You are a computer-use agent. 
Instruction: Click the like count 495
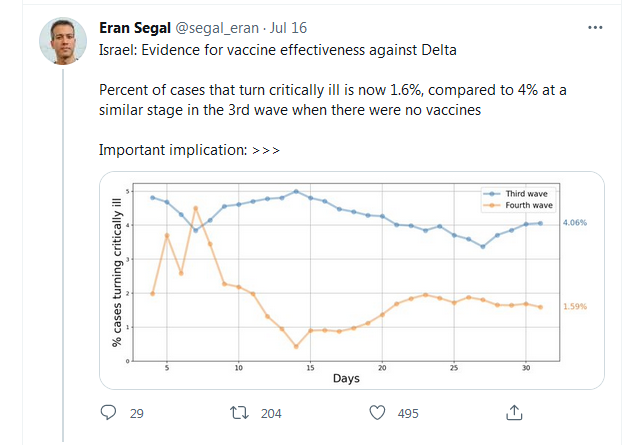point(410,412)
